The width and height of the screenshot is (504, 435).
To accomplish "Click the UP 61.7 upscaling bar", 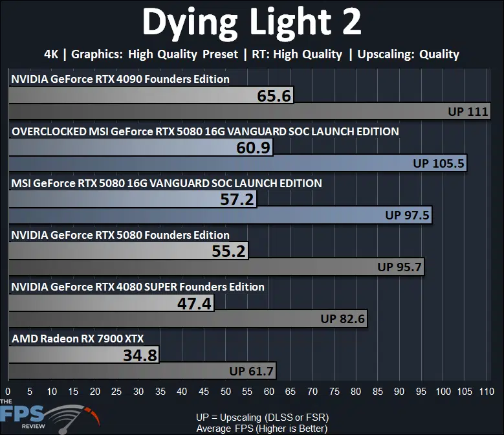I will pyautogui.click(x=142, y=371).
